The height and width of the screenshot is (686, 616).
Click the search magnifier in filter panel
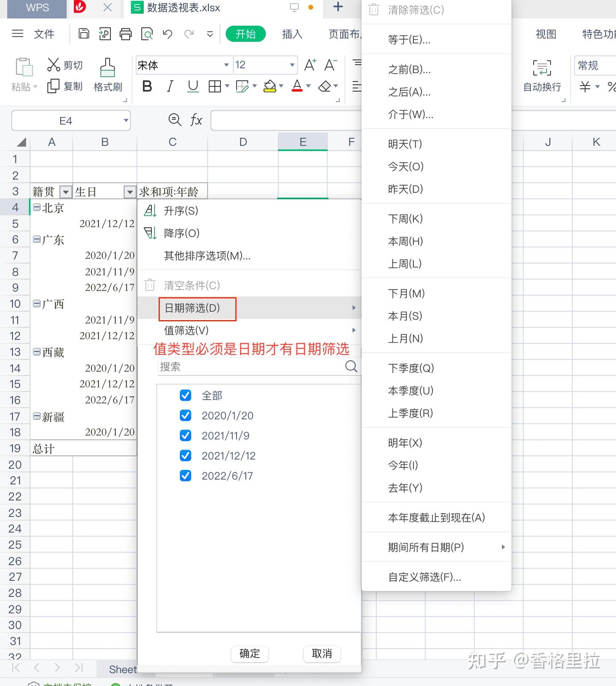point(351,366)
